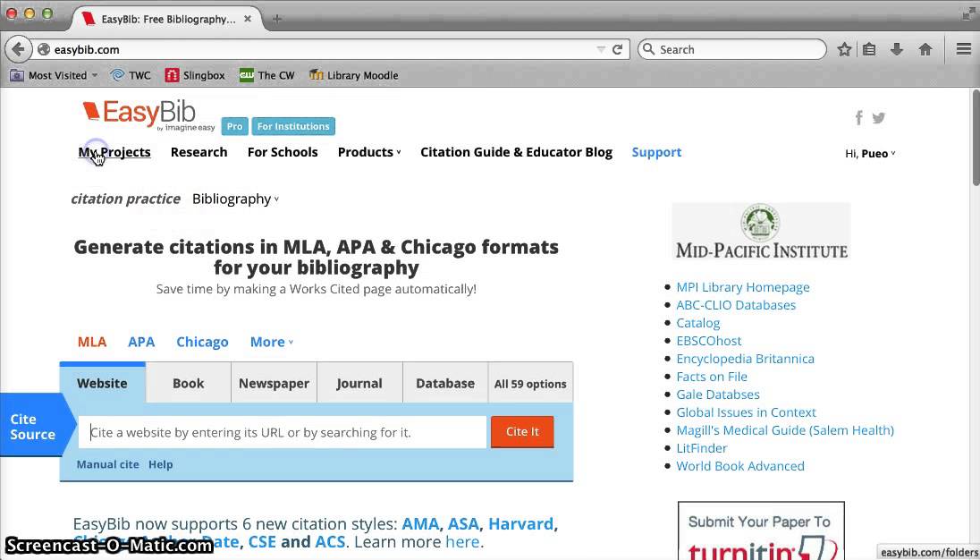Open the Encyclopedia Britannica link
980x560 pixels.
pos(745,359)
